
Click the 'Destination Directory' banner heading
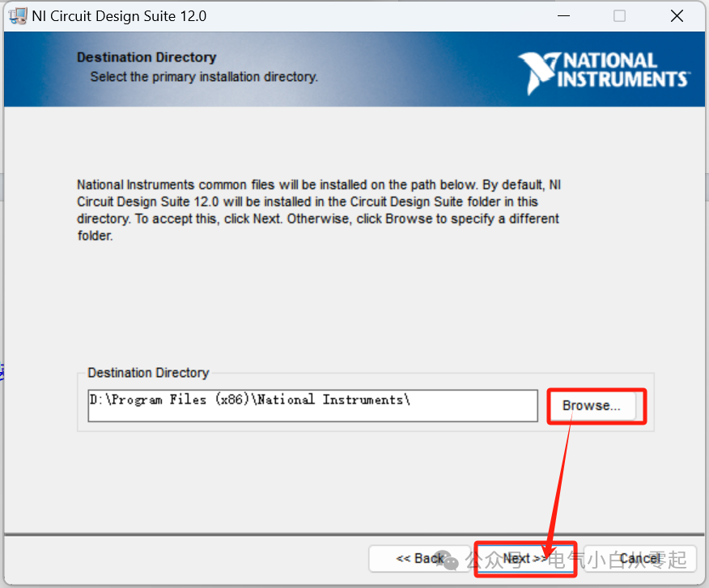tap(146, 57)
